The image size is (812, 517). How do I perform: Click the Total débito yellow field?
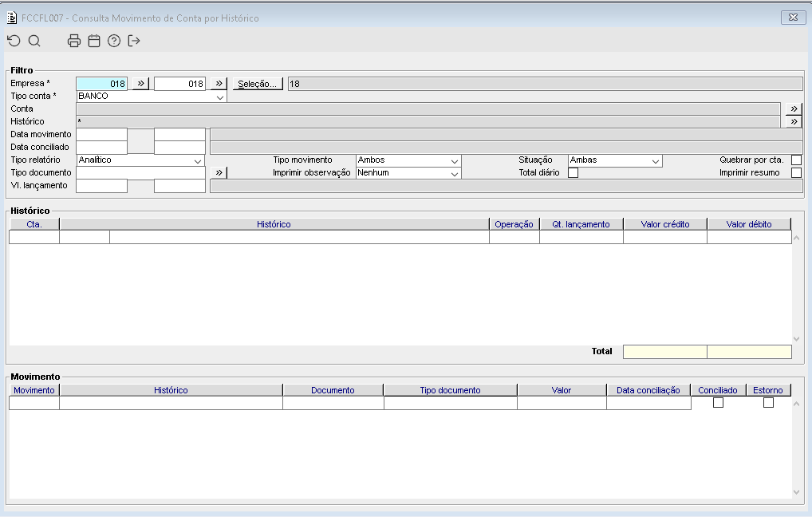point(749,352)
